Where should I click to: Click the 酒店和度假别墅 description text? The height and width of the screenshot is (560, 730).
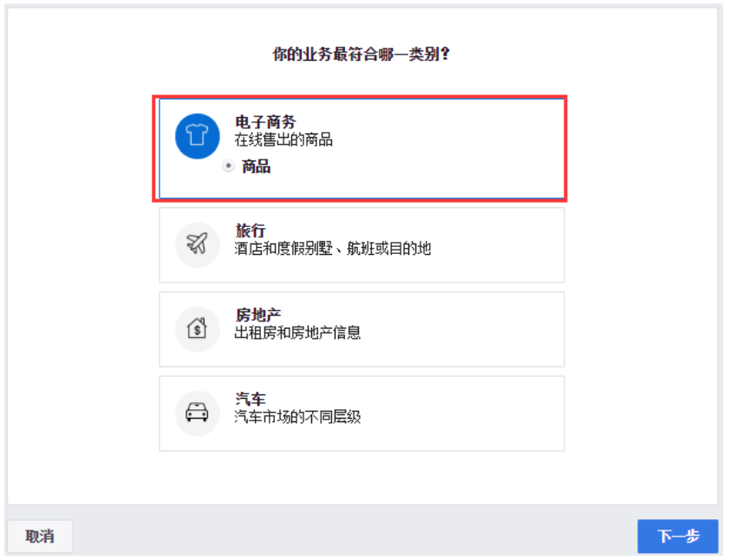pos(284,249)
